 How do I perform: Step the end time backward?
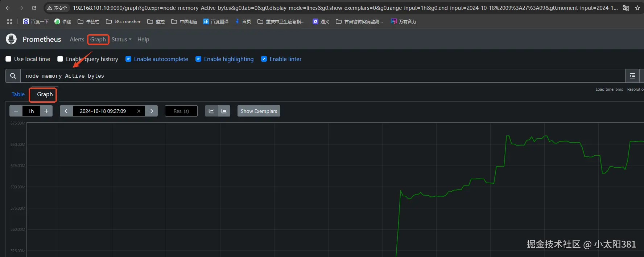coord(66,111)
